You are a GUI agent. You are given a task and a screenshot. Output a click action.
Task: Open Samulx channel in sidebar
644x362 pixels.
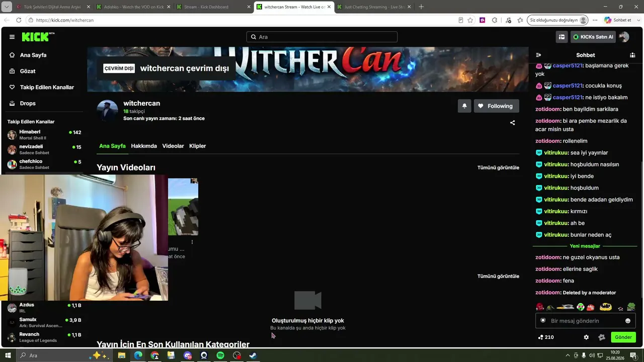tap(45, 322)
